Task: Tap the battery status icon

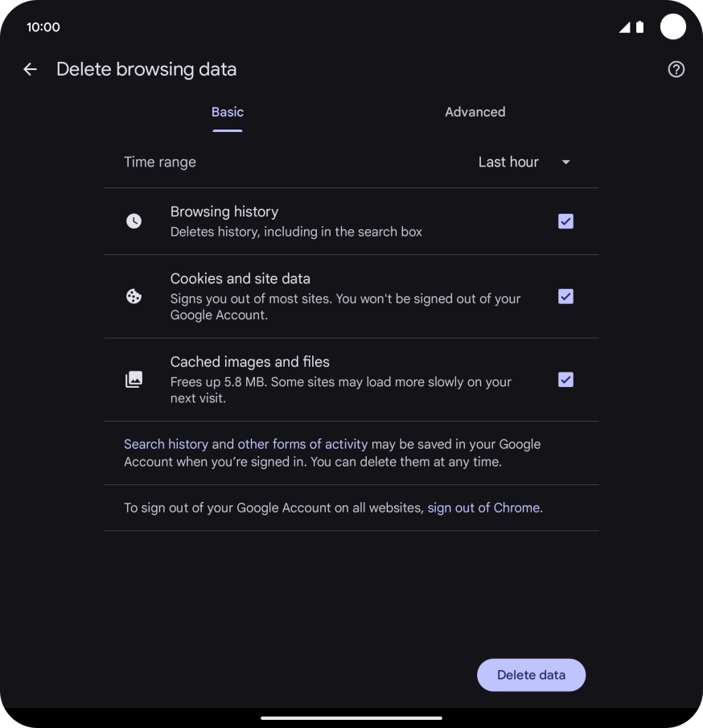Action: click(x=640, y=27)
